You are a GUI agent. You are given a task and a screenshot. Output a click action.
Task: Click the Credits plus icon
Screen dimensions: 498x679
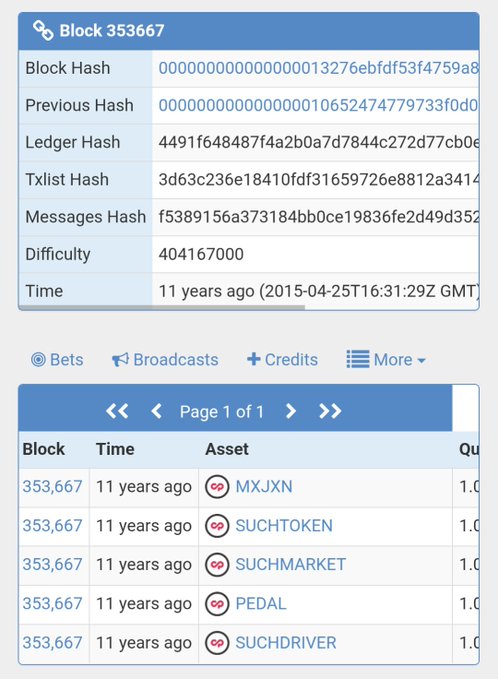click(253, 359)
